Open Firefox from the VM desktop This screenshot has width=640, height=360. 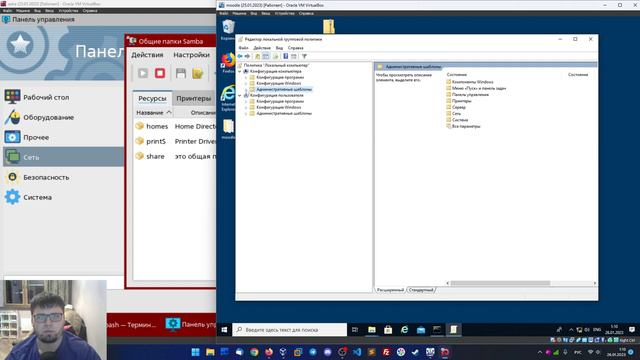228,62
